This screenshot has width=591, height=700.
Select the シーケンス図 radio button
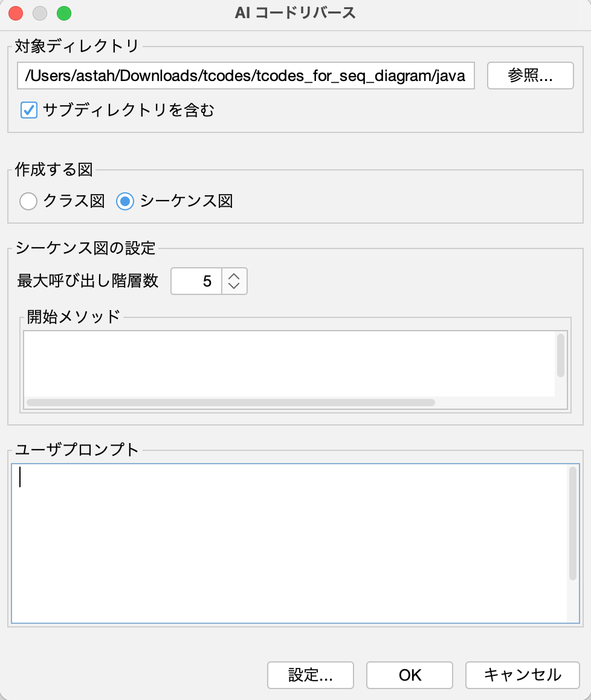pyautogui.click(x=125, y=201)
